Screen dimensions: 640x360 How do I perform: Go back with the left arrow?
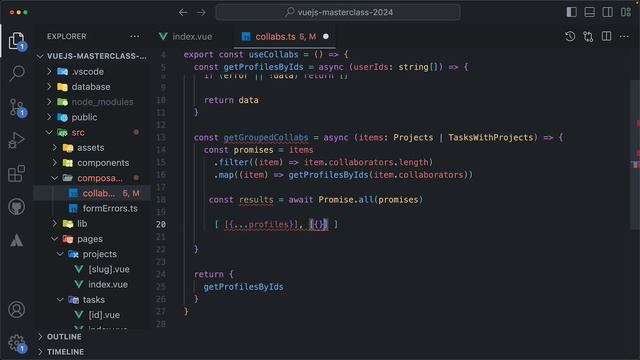click(183, 13)
